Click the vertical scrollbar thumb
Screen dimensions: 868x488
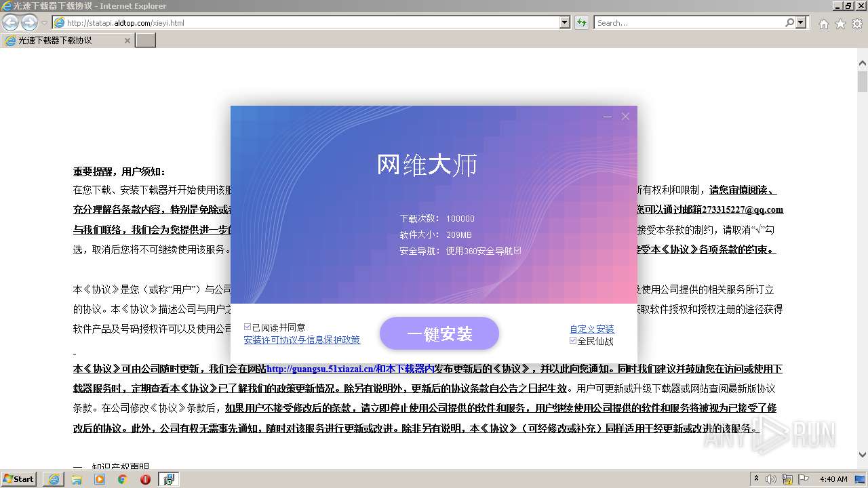[863, 81]
